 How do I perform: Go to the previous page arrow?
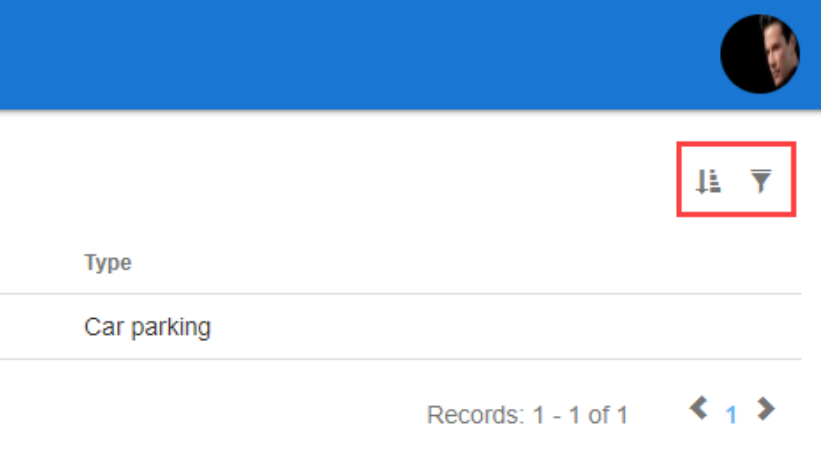[699, 408]
